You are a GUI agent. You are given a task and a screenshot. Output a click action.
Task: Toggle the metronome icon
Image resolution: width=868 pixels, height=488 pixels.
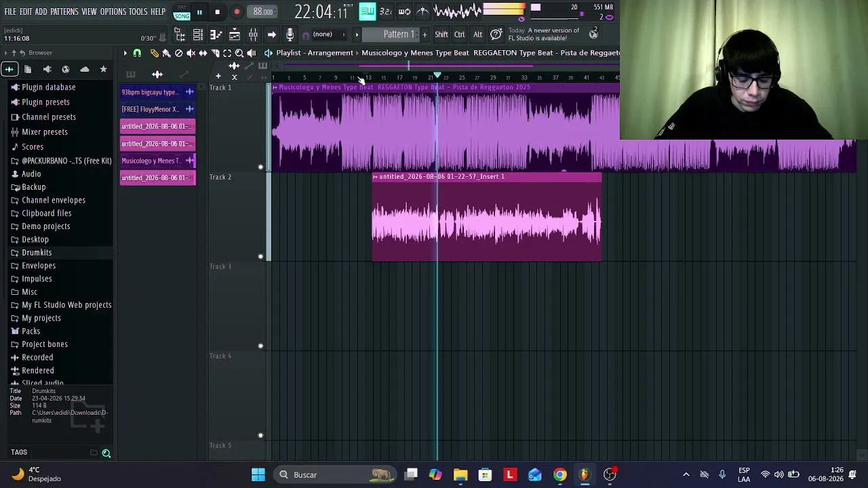coord(422,11)
